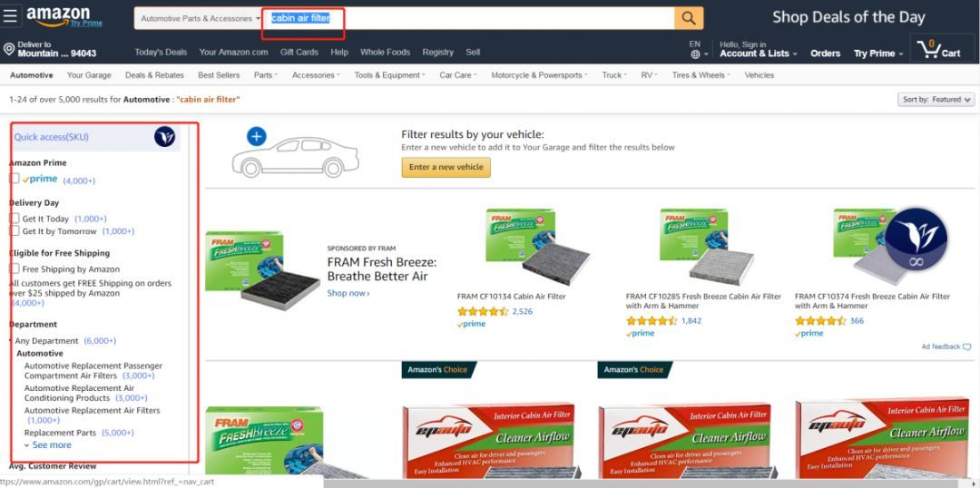Viewport: 980px width, 488px height.
Task: Click the cabin air filter search field
Action: click(469, 18)
